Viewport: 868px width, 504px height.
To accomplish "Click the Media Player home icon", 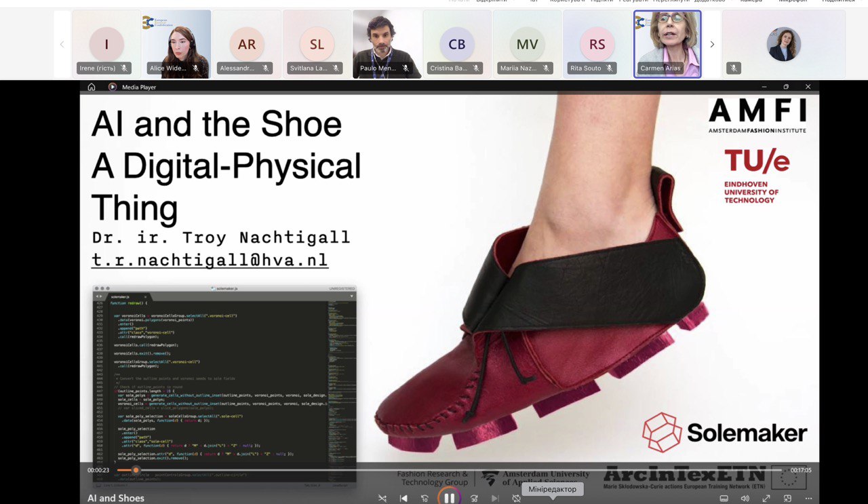I will 92,87.
